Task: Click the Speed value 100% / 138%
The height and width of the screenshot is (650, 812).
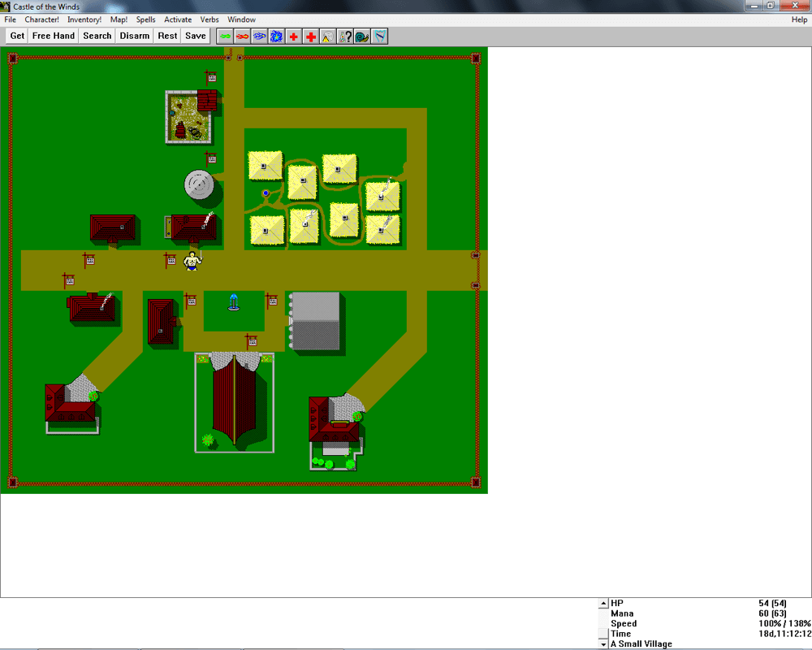Action: (x=784, y=623)
